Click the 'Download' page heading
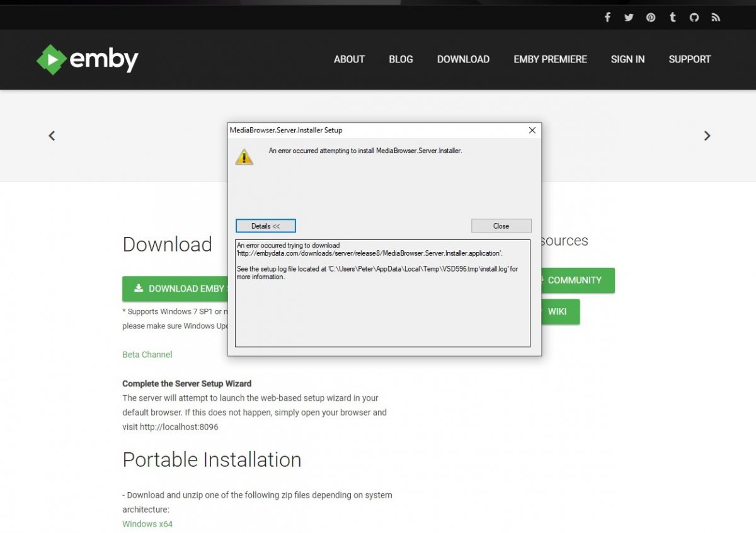Screen dimensions: 756x533 [x=167, y=244]
